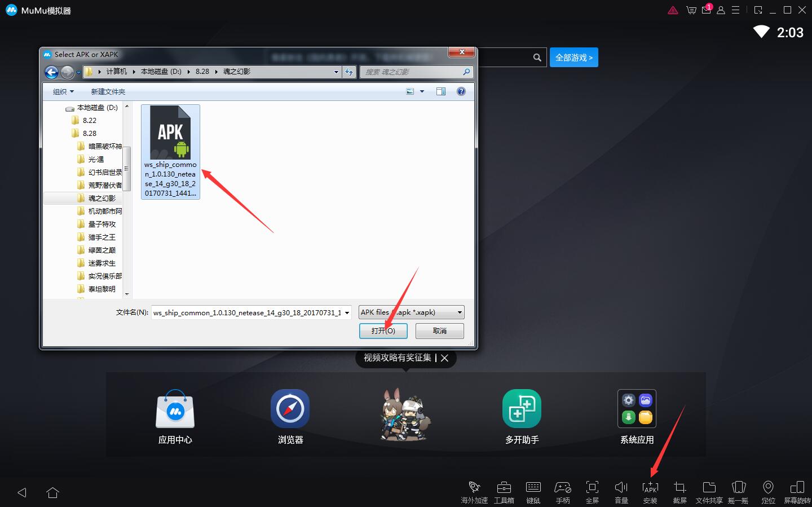
Task: Open the 手柄 gamepad settings
Action: click(563, 492)
